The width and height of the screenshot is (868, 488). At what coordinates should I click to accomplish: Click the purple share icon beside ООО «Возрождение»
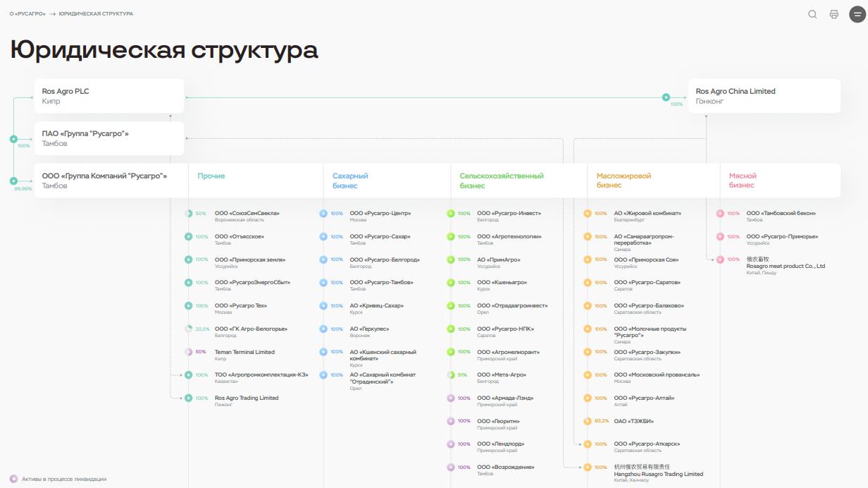click(x=451, y=467)
